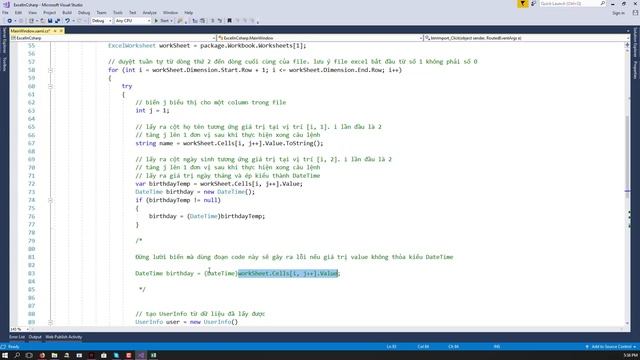Open the Error List tab
640x360 pixels.
pyautogui.click(x=17, y=337)
